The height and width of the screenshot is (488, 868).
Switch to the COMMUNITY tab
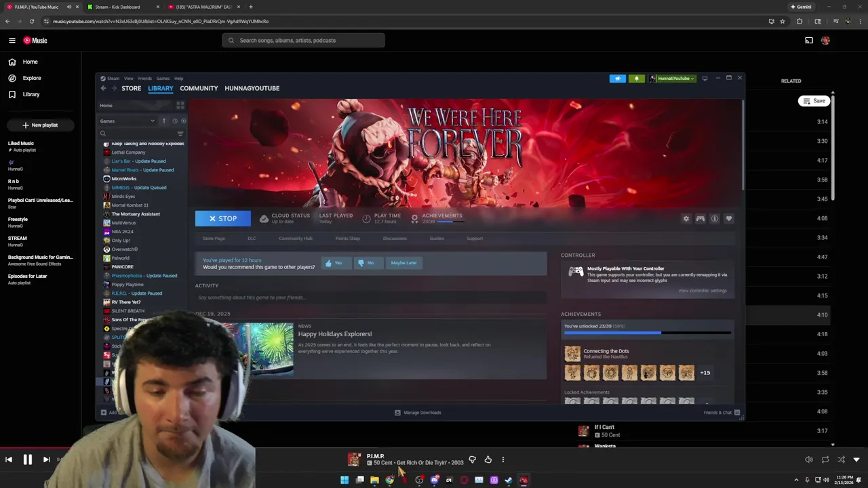point(199,88)
